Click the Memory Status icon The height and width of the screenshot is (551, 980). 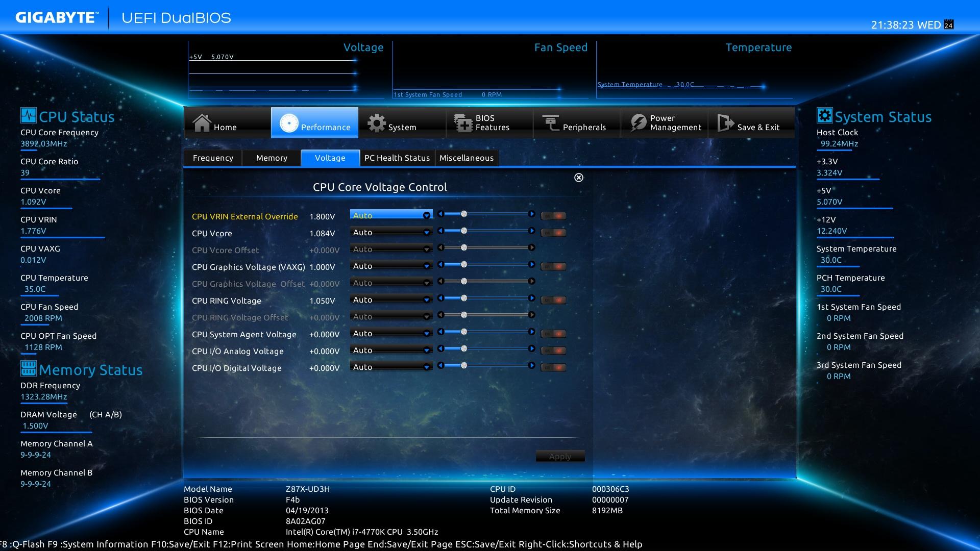(x=29, y=368)
